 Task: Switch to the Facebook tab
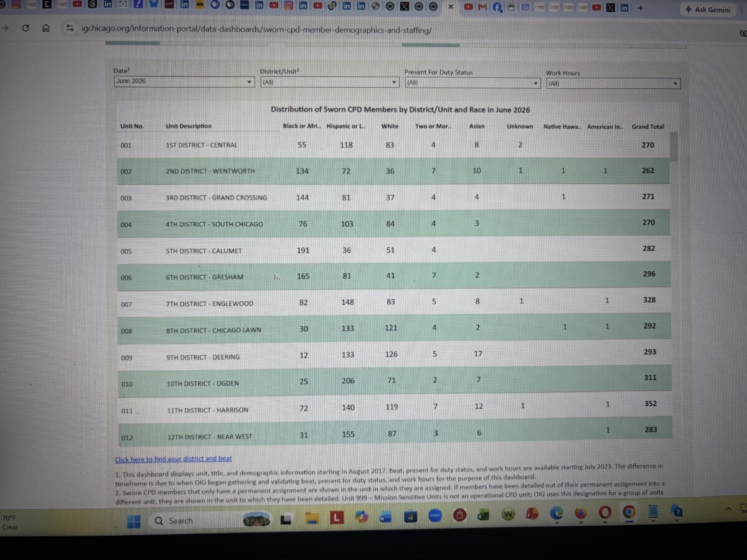(x=497, y=7)
